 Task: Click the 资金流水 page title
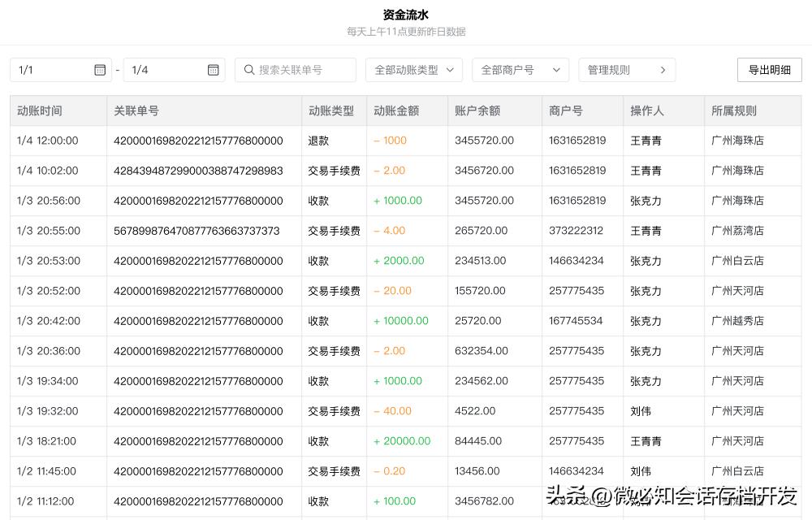tap(406, 15)
